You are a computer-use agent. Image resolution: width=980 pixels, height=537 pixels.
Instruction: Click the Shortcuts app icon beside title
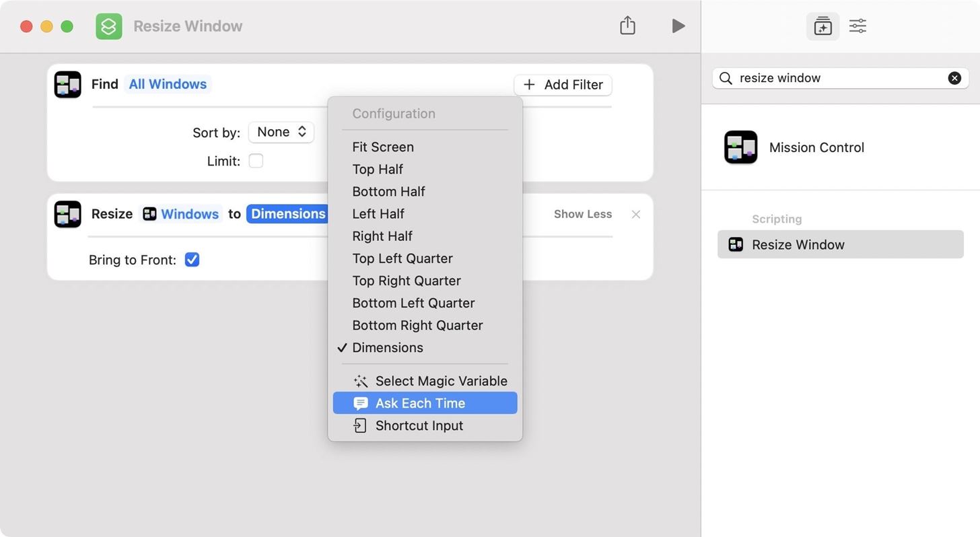click(108, 26)
